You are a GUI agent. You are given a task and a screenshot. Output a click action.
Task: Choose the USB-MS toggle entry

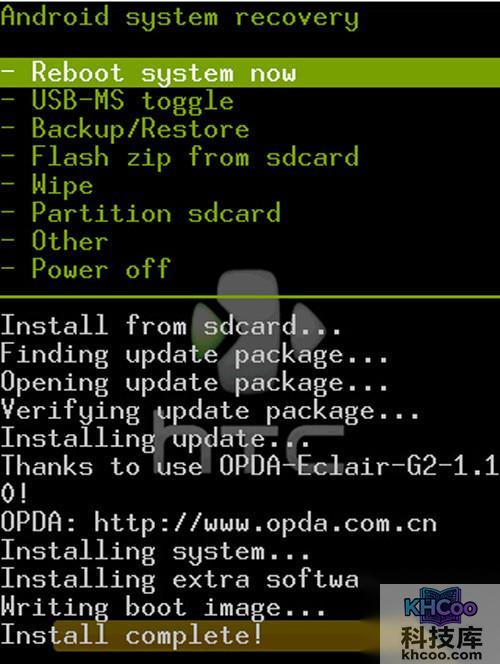(x=117, y=101)
